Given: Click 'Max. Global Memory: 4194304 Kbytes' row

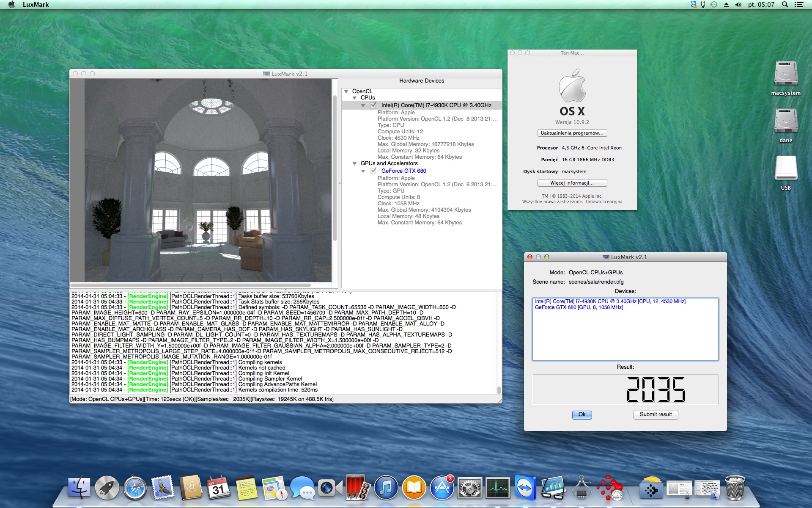Looking at the screenshot, I should (x=424, y=210).
